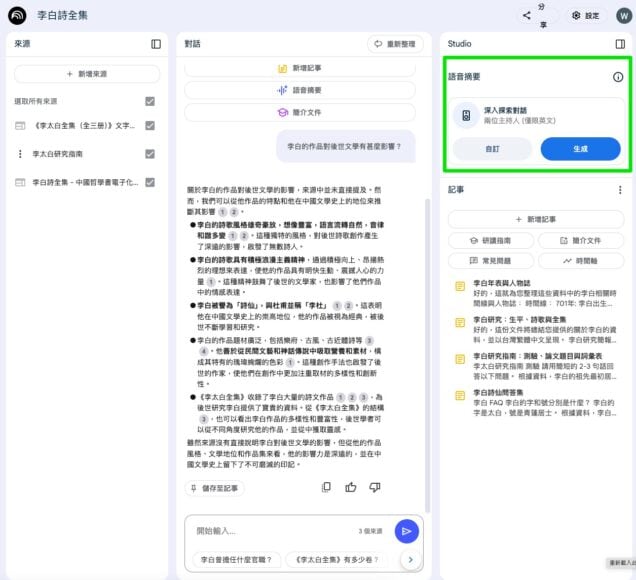Open the user account avatar menu
636x580 pixels.
coord(623,15)
